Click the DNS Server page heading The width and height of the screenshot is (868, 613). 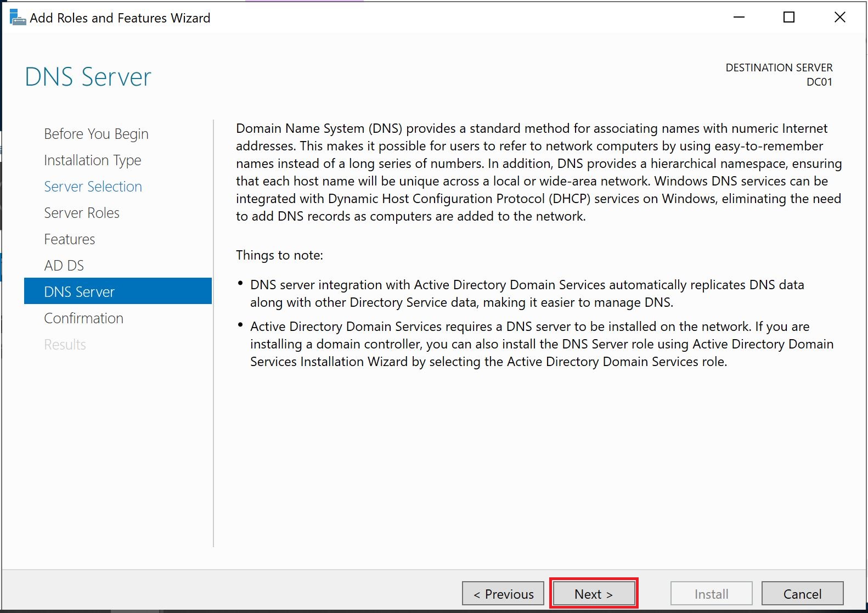pyautogui.click(x=88, y=77)
